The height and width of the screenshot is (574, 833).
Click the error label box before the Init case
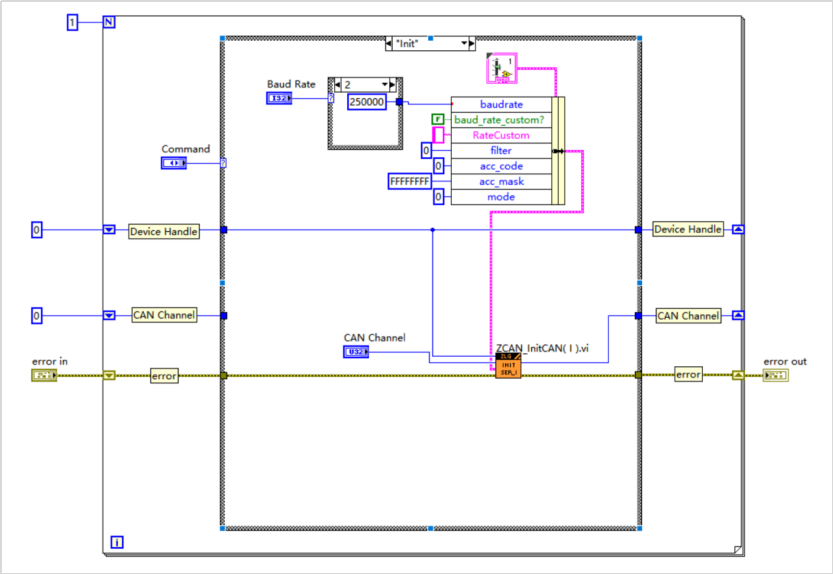click(x=164, y=376)
